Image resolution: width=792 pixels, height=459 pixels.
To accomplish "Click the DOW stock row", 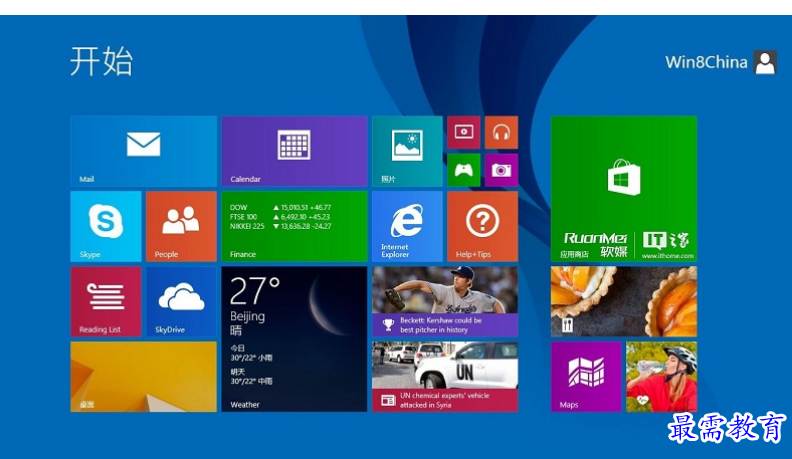I will [x=280, y=208].
